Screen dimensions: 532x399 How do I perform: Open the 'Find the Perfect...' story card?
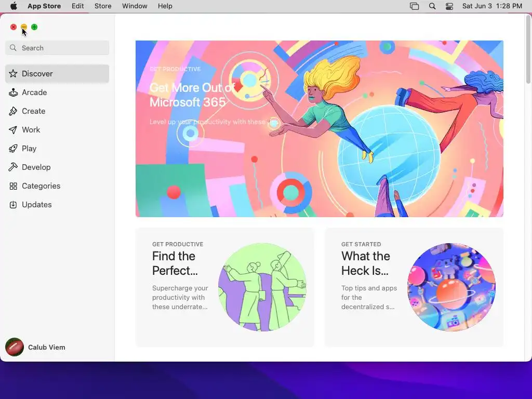click(224, 287)
